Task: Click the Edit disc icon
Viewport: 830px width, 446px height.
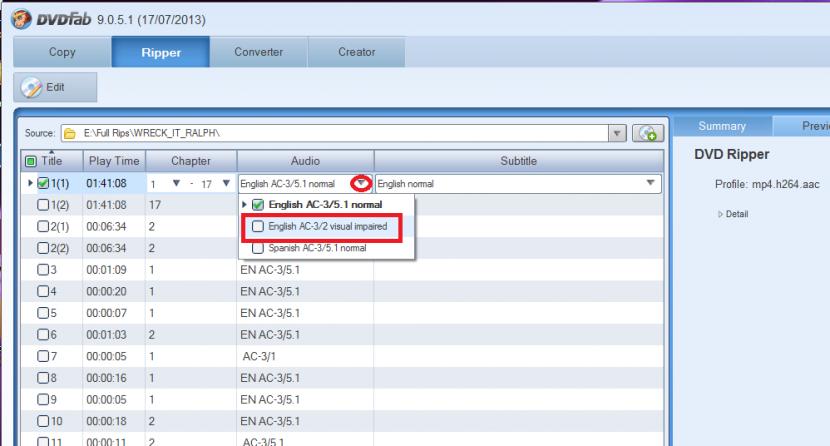Action: point(29,88)
